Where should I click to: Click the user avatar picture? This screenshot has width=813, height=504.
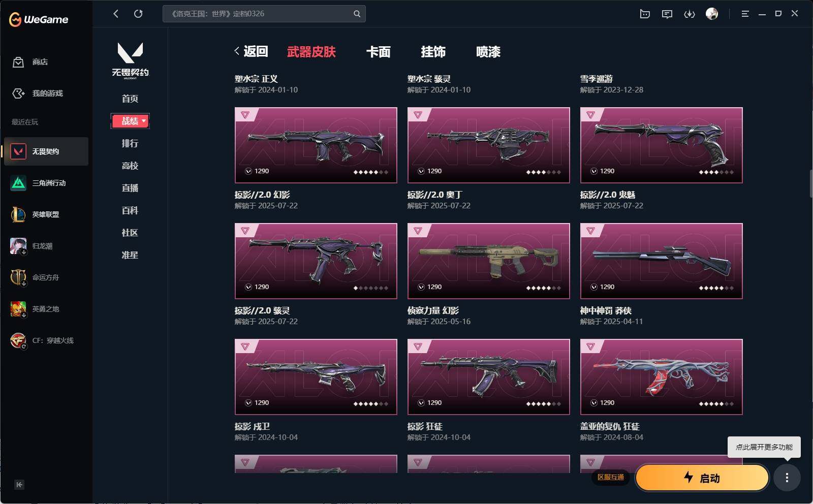pos(712,14)
